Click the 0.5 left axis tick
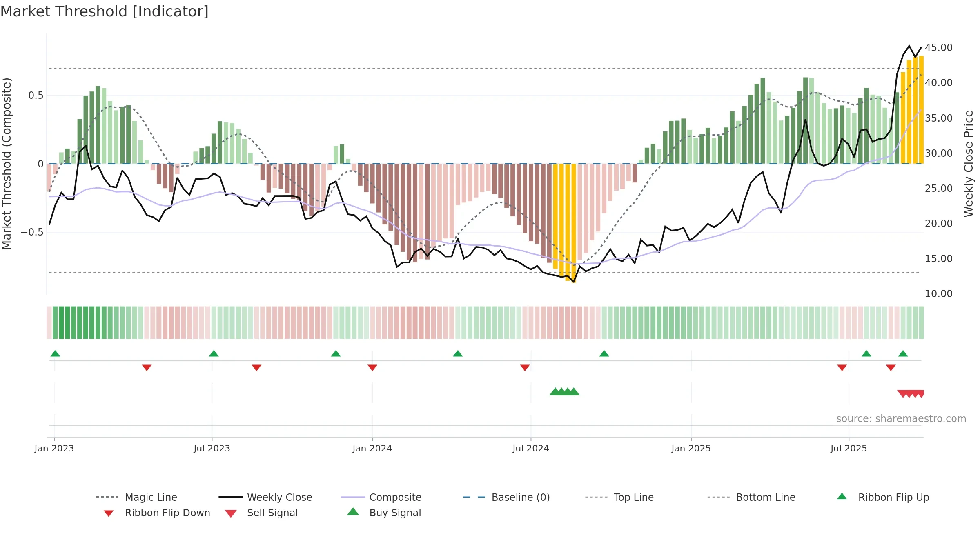Screen dimensions: 980x551 pos(36,96)
